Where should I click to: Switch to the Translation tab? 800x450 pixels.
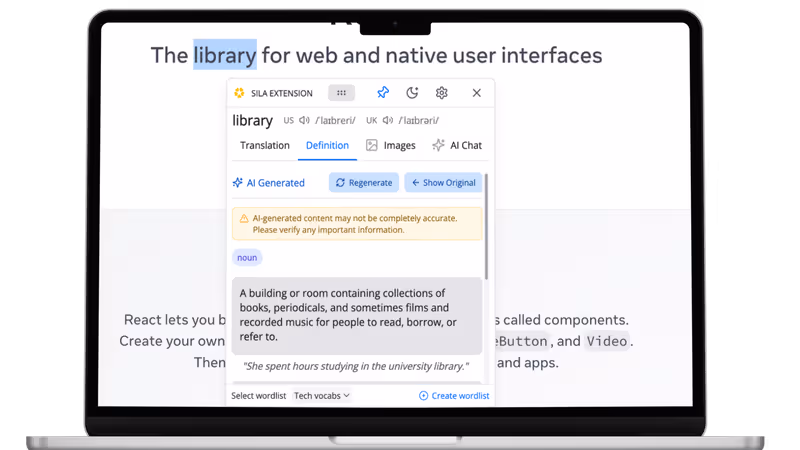click(x=265, y=145)
